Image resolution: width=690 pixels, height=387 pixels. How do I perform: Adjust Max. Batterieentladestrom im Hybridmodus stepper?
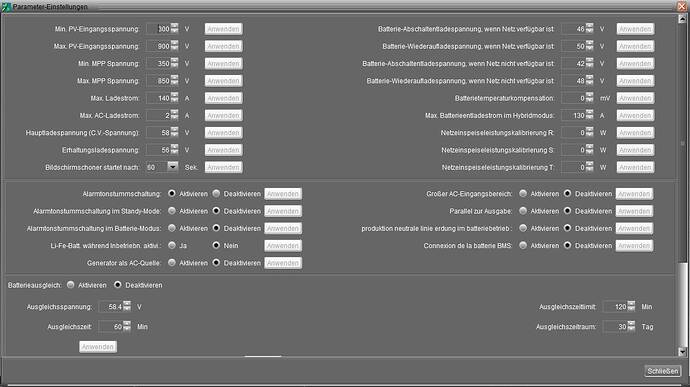[590, 115]
